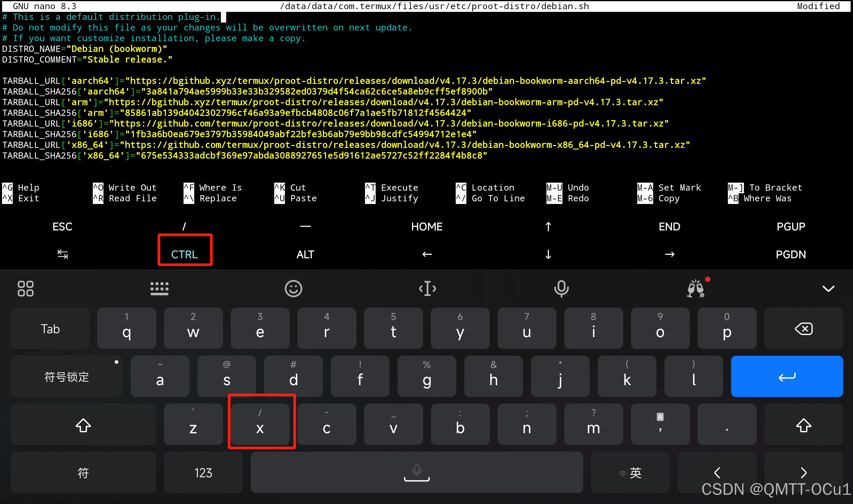Open the keyboard four-squares menu icon
853x504 pixels.
point(25,289)
